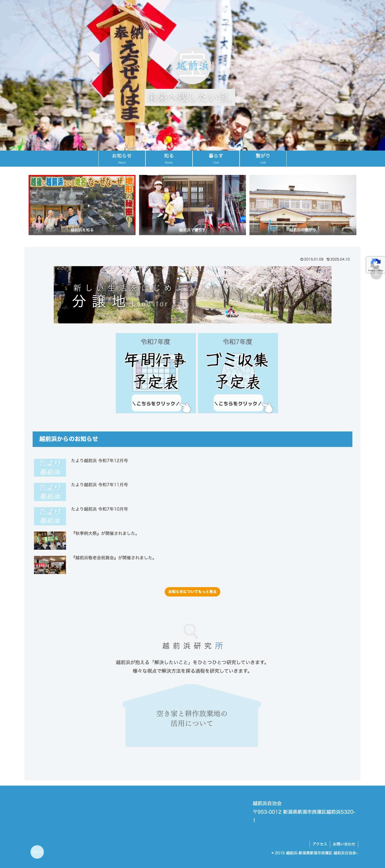385x868 pixels.
Task: Open the 年間行事予定表 image button
Action: [156, 373]
